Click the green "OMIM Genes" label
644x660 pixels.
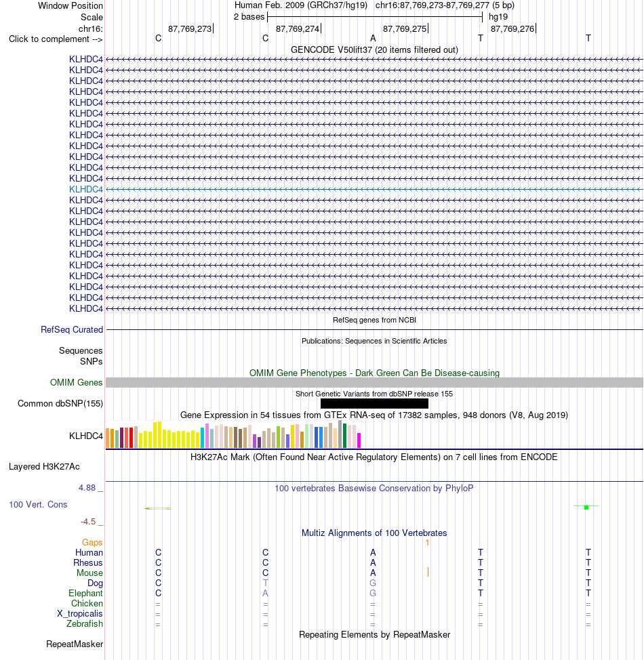(x=76, y=383)
